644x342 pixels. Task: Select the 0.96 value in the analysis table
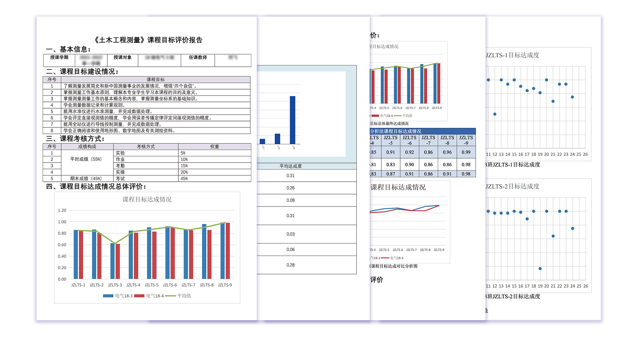(x=447, y=153)
